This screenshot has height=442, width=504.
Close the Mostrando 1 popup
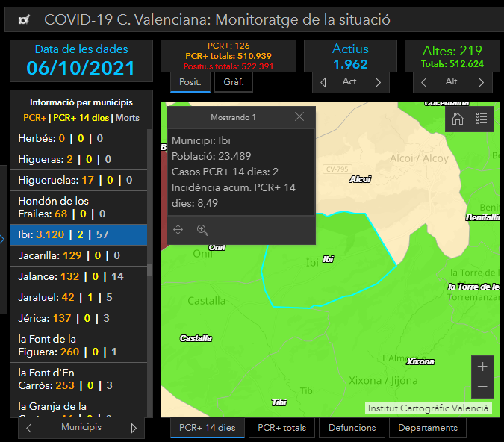[x=299, y=117]
